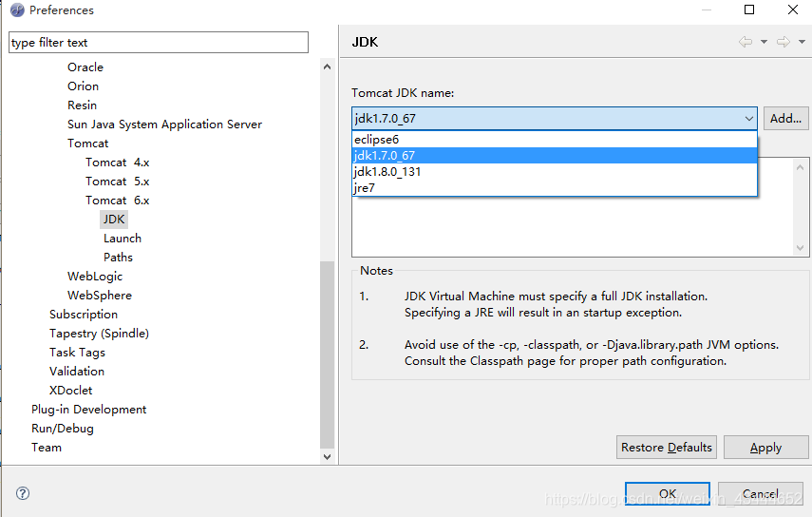The image size is (812, 517).
Task: Choose jdk1.7.0_67 in the dropdown list
Action: (554, 156)
